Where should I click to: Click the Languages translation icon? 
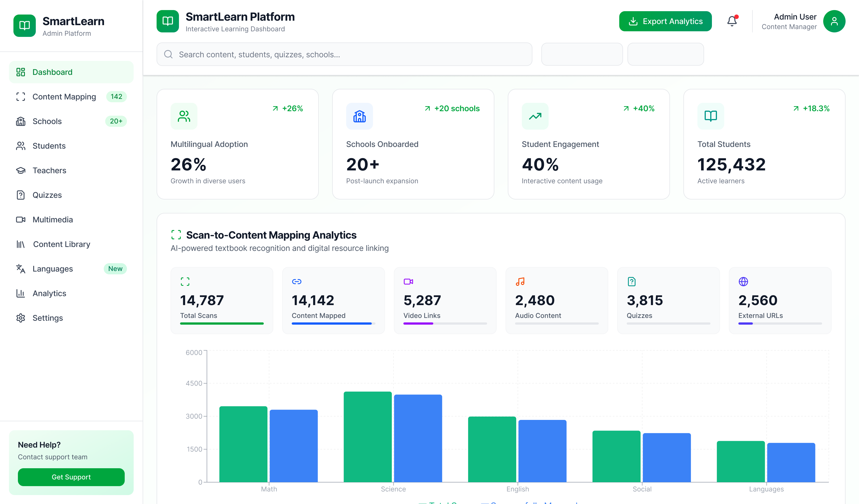(x=21, y=269)
